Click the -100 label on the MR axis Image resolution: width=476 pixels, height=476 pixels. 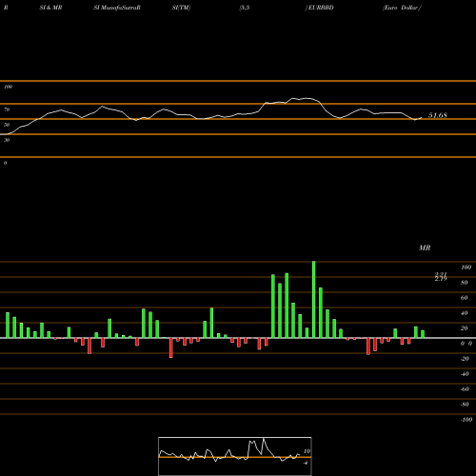tap(466, 420)
